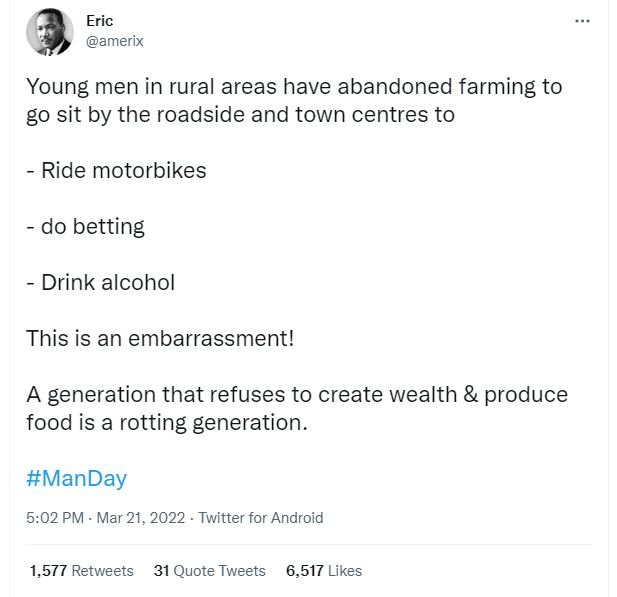This screenshot has height=597, width=617.
Task: Click 'This is an embarrassment!' text
Action: pos(160,338)
